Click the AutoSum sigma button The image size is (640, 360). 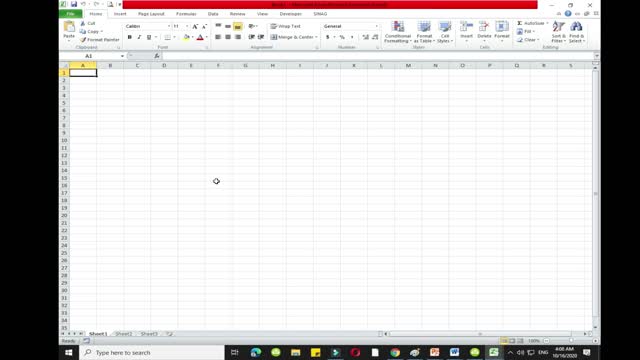[532, 23]
